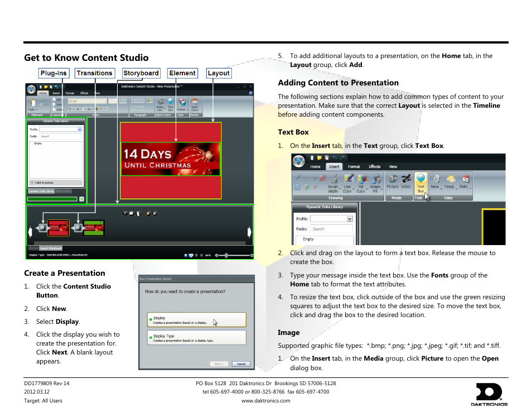Click Text Box in Quick Insert group
532x412 pixels.
point(170,104)
